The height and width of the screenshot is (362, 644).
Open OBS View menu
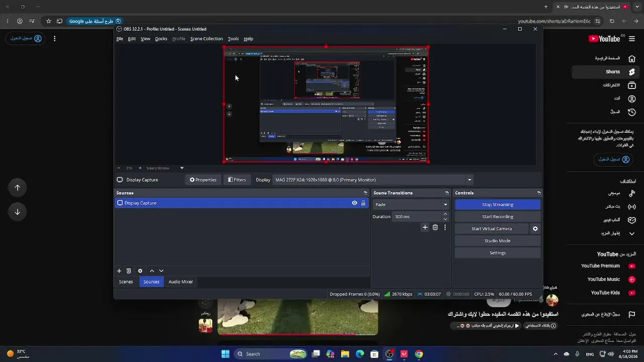pyautogui.click(x=145, y=39)
